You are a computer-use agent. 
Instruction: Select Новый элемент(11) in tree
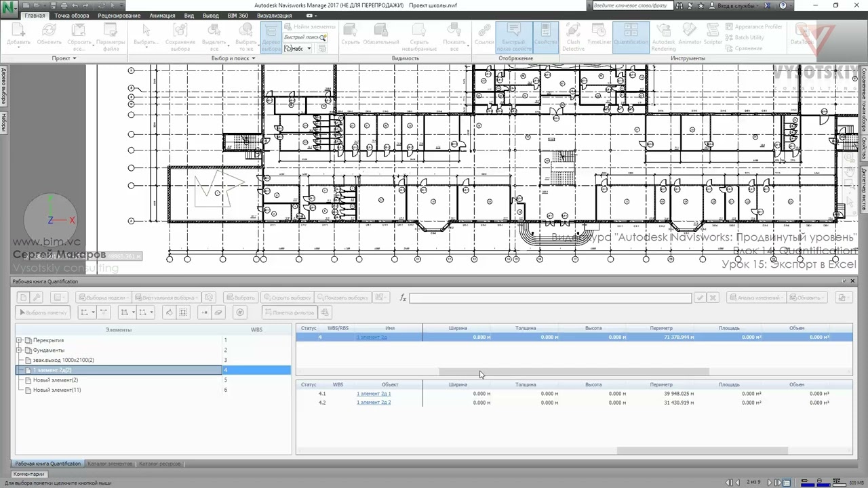point(56,390)
